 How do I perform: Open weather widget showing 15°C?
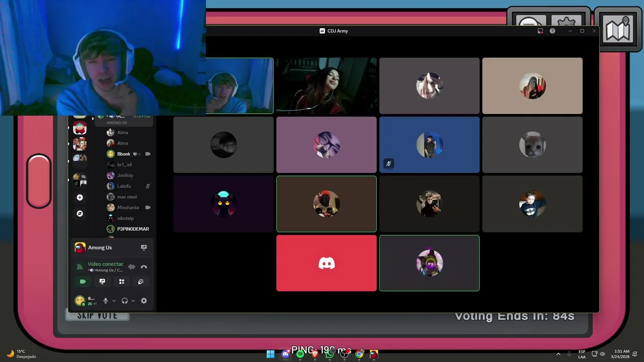[21, 354]
